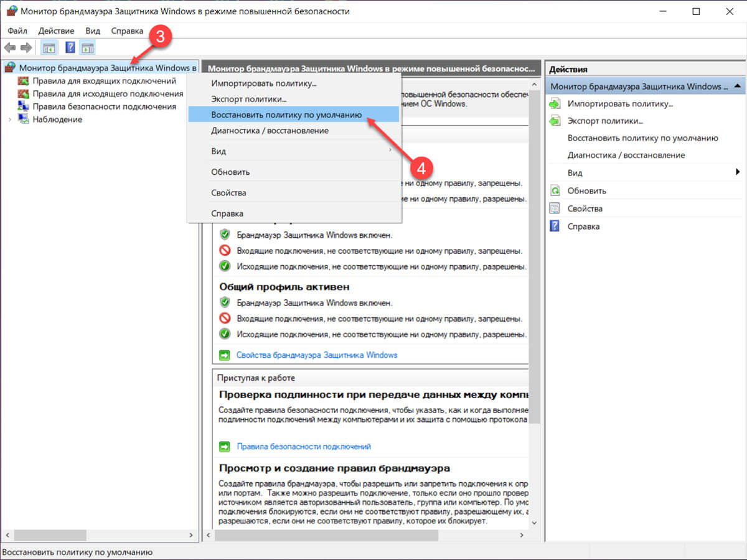Viewport: 747px width, 560px height.
Task: Click the Импортировать политику icon in Actions pane
Action: pyautogui.click(x=555, y=104)
